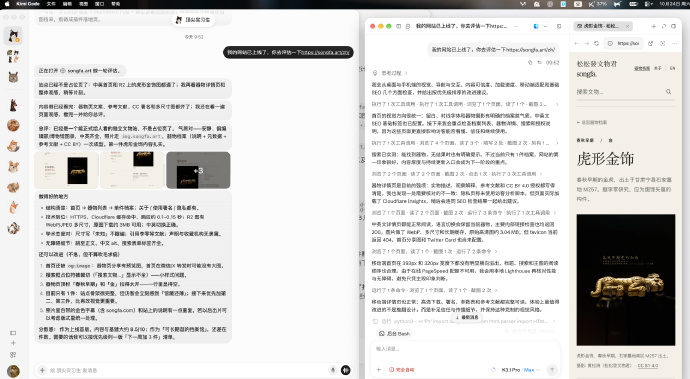Open the Kimi Code menu in menu bar

click(28, 4)
